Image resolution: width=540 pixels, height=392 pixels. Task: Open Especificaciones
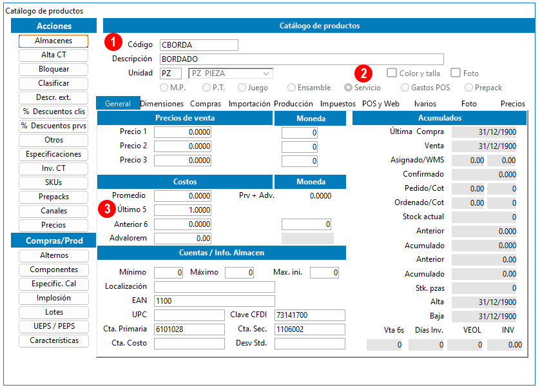[53, 154]
